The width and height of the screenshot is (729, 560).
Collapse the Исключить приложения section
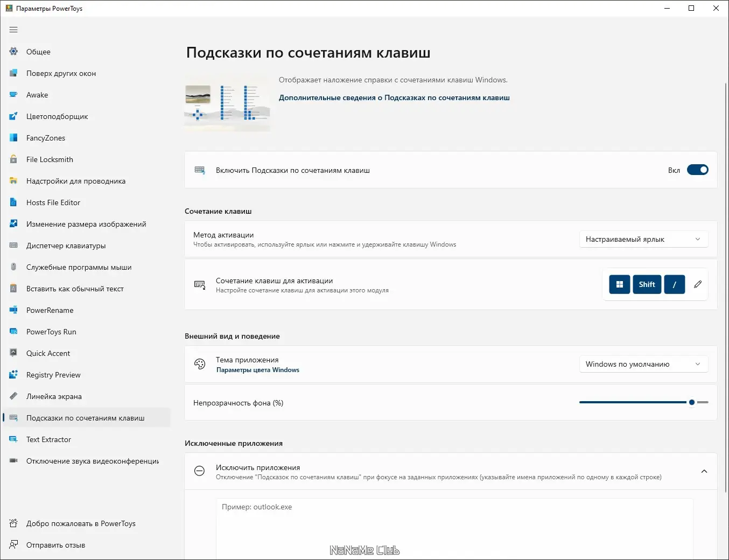[x=704, y=471]
